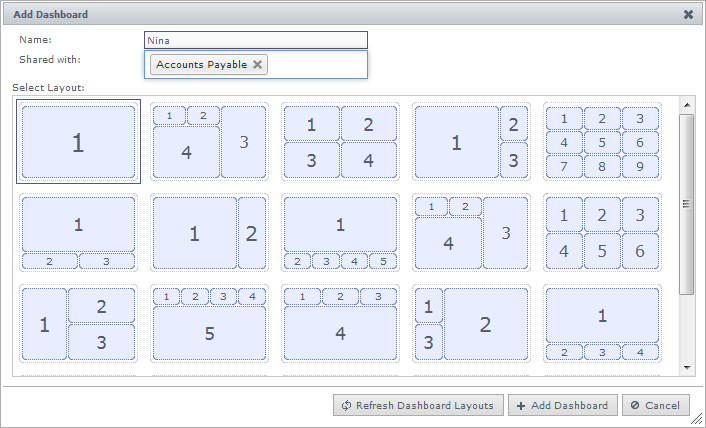Screen dimensions: 706x428
Task: Click the dialog resize grip
Action: pyautogui.click(x=698, y=421)
